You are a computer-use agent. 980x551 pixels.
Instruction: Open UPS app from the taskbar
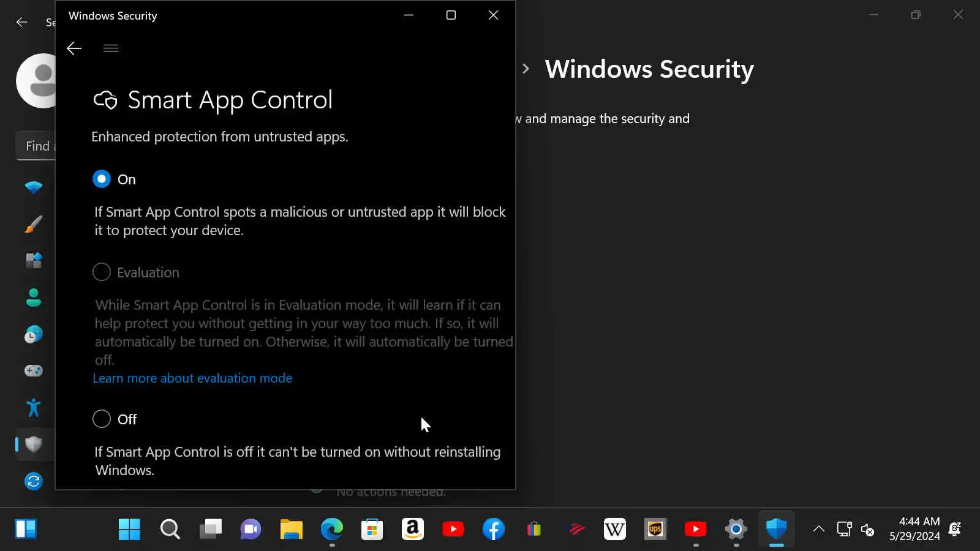655,529
